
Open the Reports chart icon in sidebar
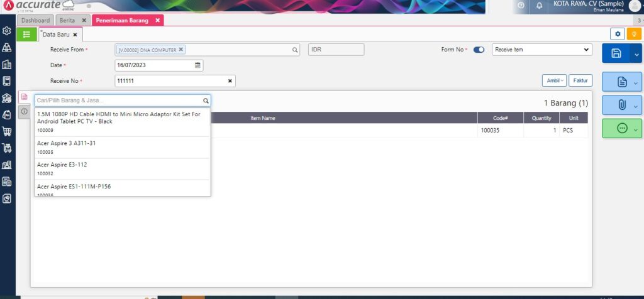coord(6,198)
